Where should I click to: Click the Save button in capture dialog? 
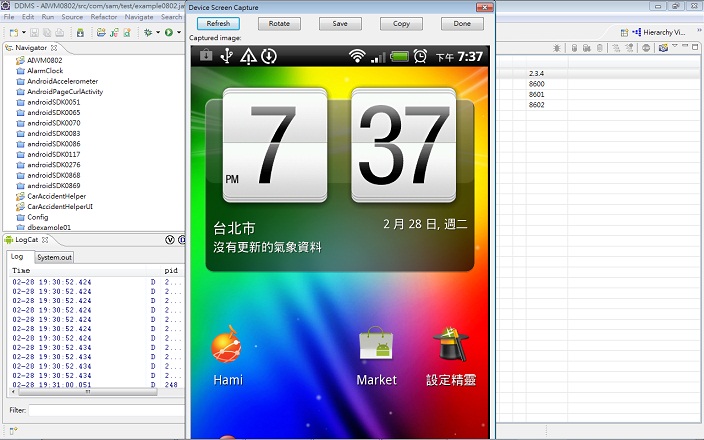pyautogui.click(x=340, y=23)
